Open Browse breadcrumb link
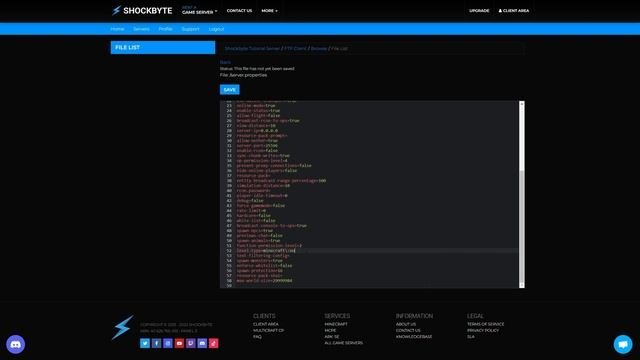The height and width of the screenshot is (360, 640). (x=319, y=49)
